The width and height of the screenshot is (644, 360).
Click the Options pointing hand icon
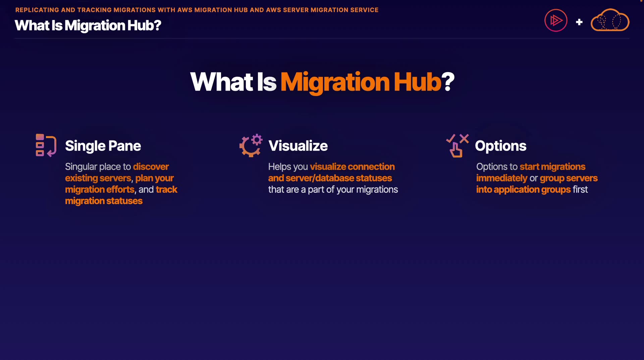point(458,145)
